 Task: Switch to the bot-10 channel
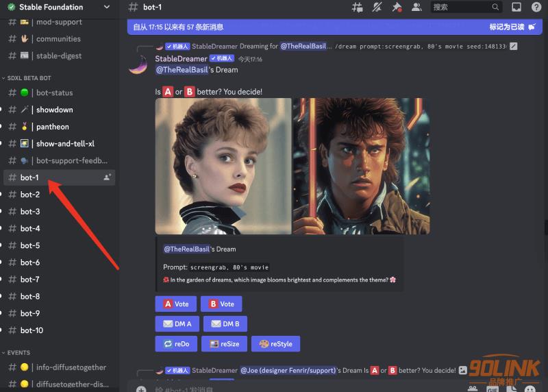(x=60, y=330)
